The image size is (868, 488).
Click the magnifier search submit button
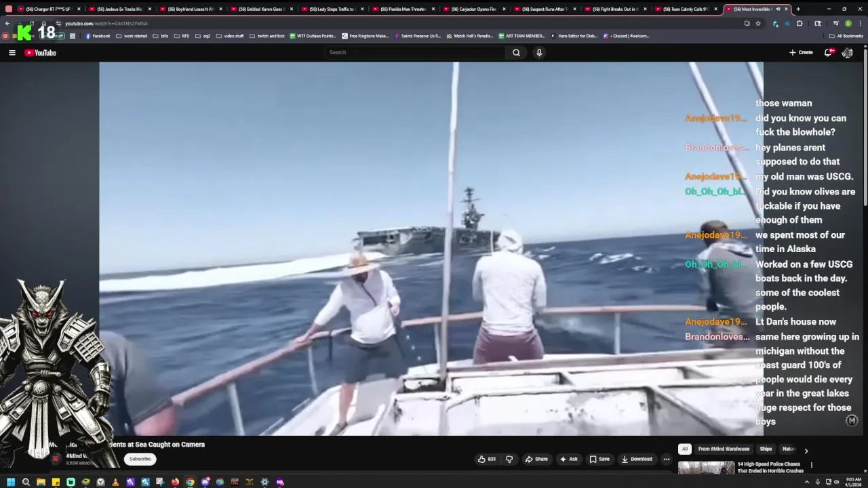tap(516, 52)
